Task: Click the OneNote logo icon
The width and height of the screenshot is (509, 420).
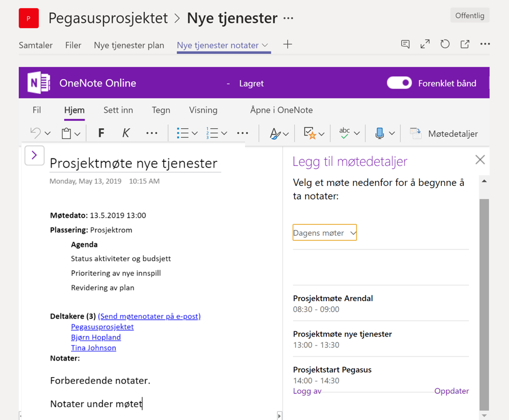Action: click(38, 83)
